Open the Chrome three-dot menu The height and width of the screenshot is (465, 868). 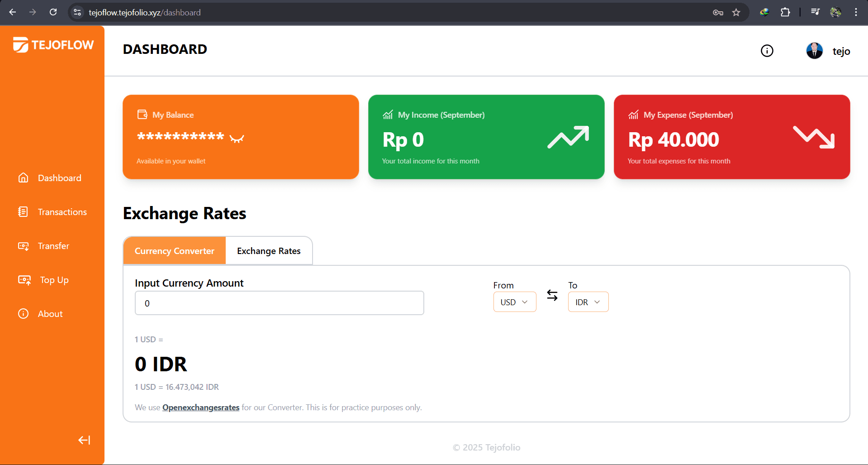pos(856,12)
